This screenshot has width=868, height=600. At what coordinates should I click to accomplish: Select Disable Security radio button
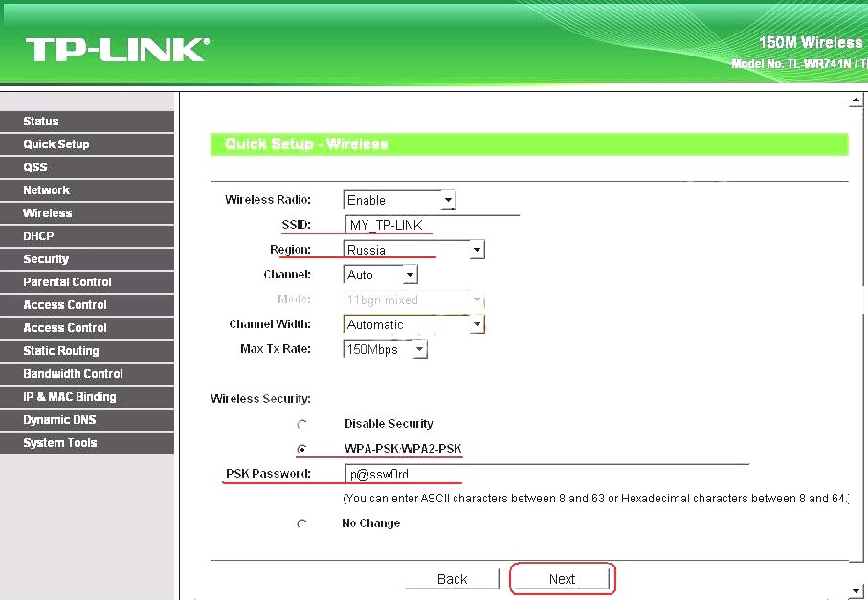[301, 425]
